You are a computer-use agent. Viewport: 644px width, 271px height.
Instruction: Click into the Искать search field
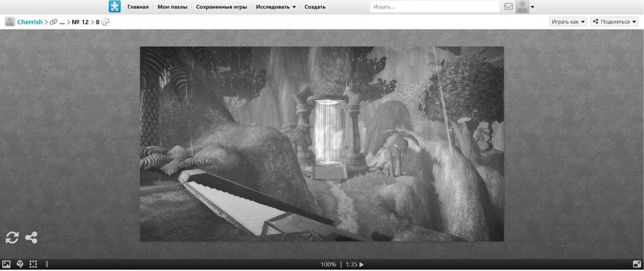click(x=434, y=7)
